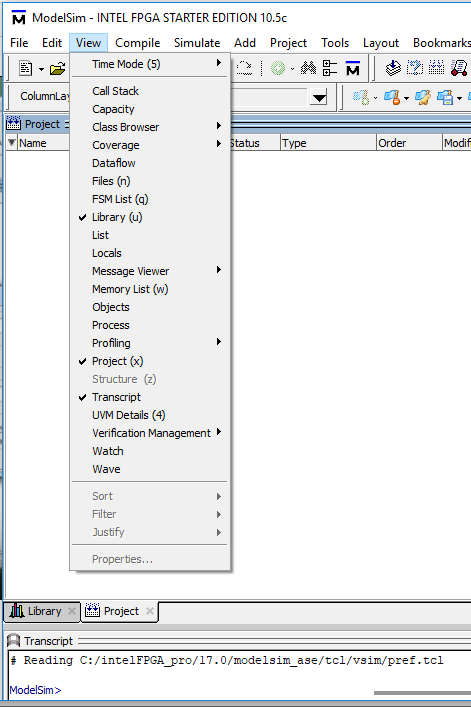Expand the Profiling submenu
This screenshot has width=471, height=707.
(x=150, y=343)
